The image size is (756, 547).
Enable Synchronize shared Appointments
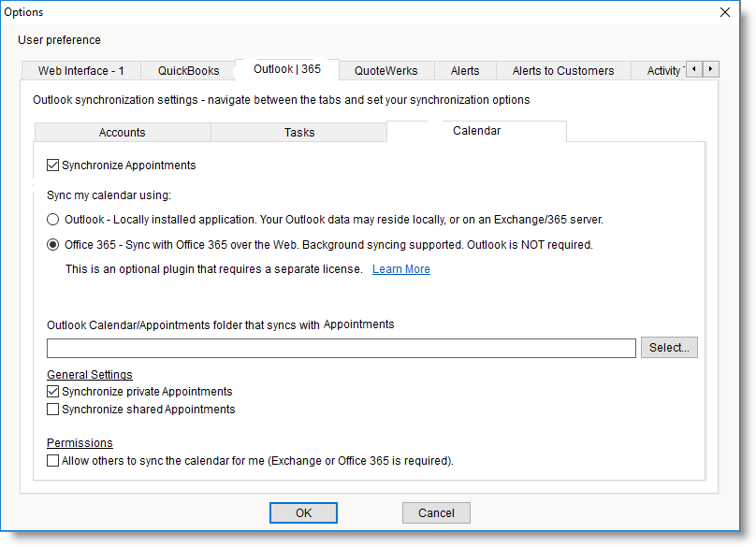[x=53, y=410]
